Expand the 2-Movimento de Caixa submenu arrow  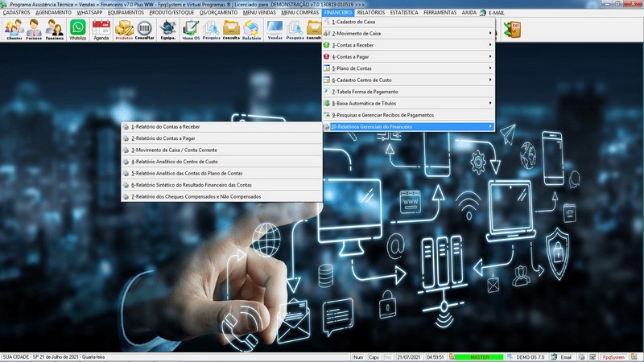point(490,33)
